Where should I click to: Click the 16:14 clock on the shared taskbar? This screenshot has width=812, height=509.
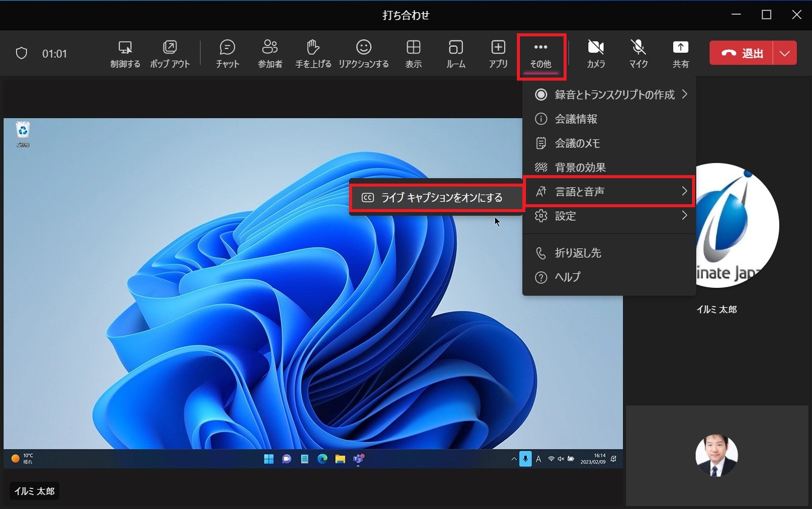coord(593,459)
